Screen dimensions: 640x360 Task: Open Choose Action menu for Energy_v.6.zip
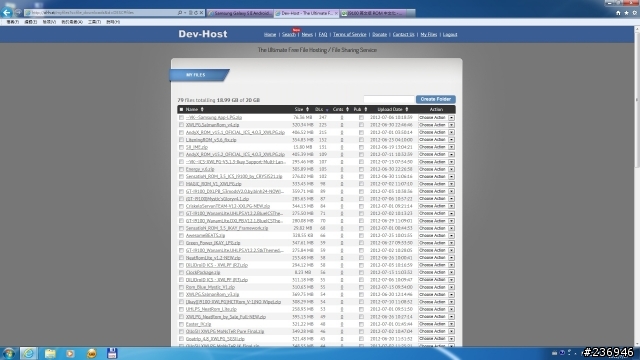coord(436,169)
